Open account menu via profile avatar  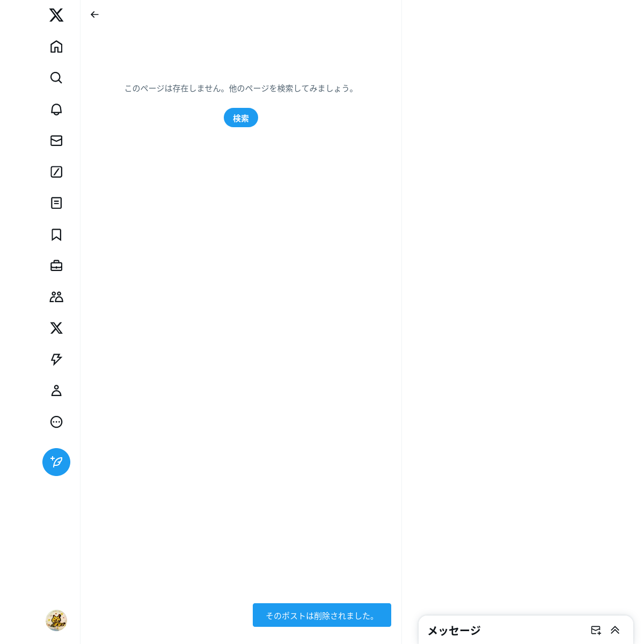click(x=56, y=620)
